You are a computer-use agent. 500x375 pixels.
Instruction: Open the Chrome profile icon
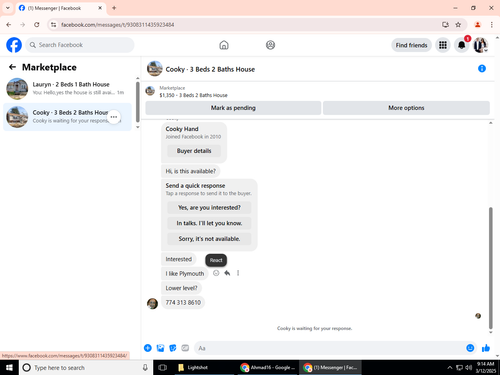point(478,25)
